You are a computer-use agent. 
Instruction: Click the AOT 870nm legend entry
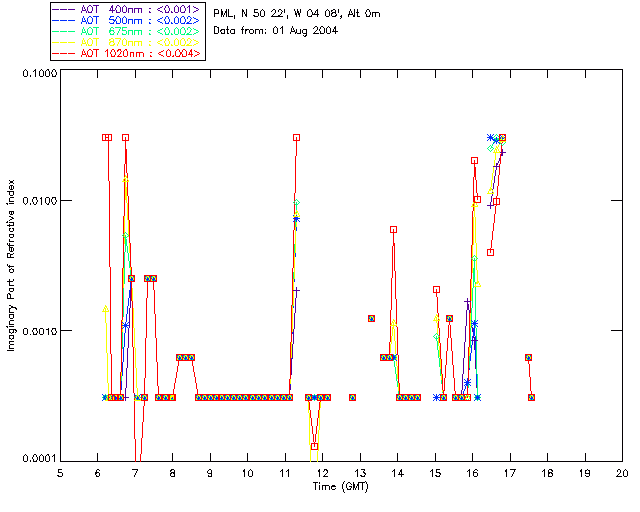point(127,42)
